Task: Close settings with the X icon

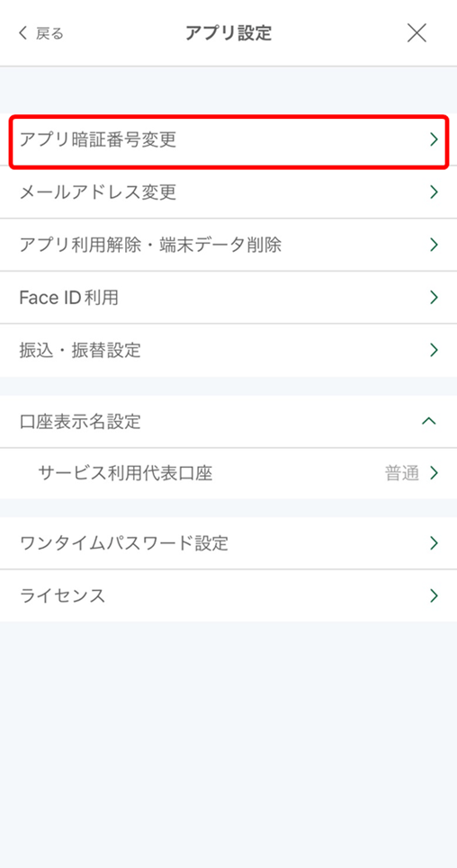Action: pyautogui.click(x=417, y=33)
